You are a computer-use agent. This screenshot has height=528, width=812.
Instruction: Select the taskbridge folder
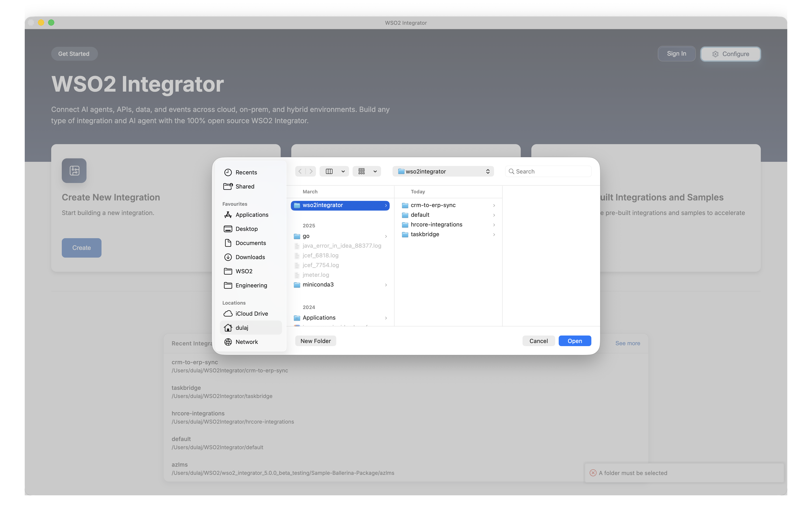[x=448, y=234]
